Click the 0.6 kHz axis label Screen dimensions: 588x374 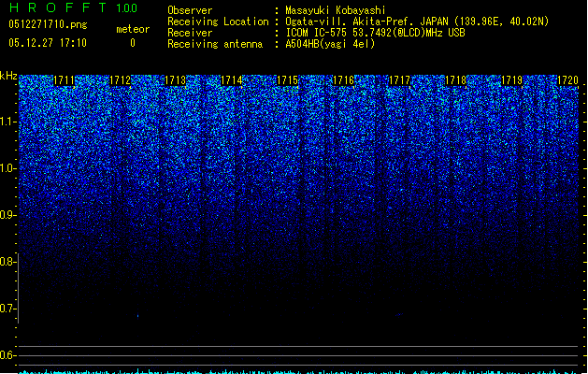tap(7, 355)
